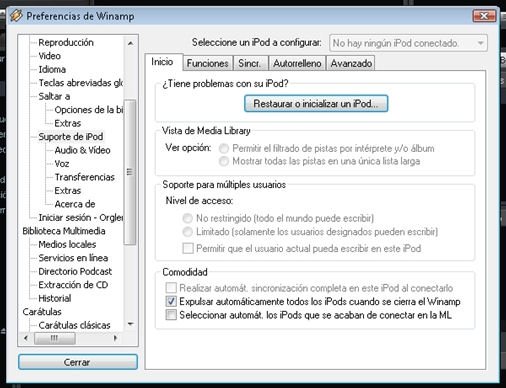
Task: Click the tree's vertical scrollbar thumb
Action: (130, 172)
